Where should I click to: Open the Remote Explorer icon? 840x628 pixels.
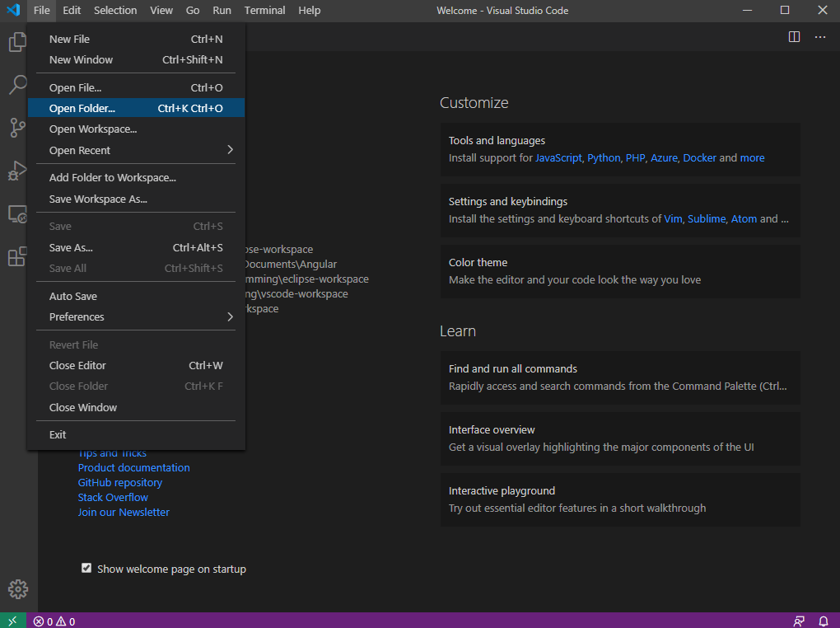coord(17,214)
